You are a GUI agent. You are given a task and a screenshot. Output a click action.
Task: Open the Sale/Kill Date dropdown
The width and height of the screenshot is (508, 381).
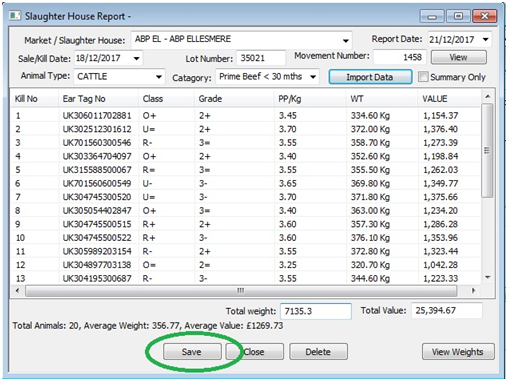click(x=136, y=58)
